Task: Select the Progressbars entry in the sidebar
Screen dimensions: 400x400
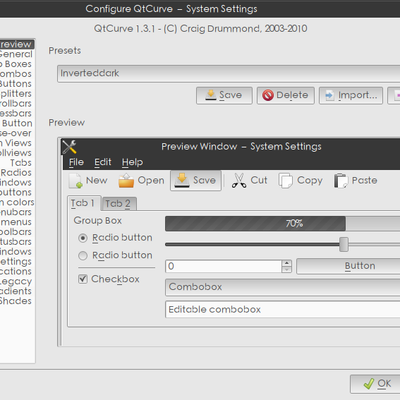Action: pos(17,113)
